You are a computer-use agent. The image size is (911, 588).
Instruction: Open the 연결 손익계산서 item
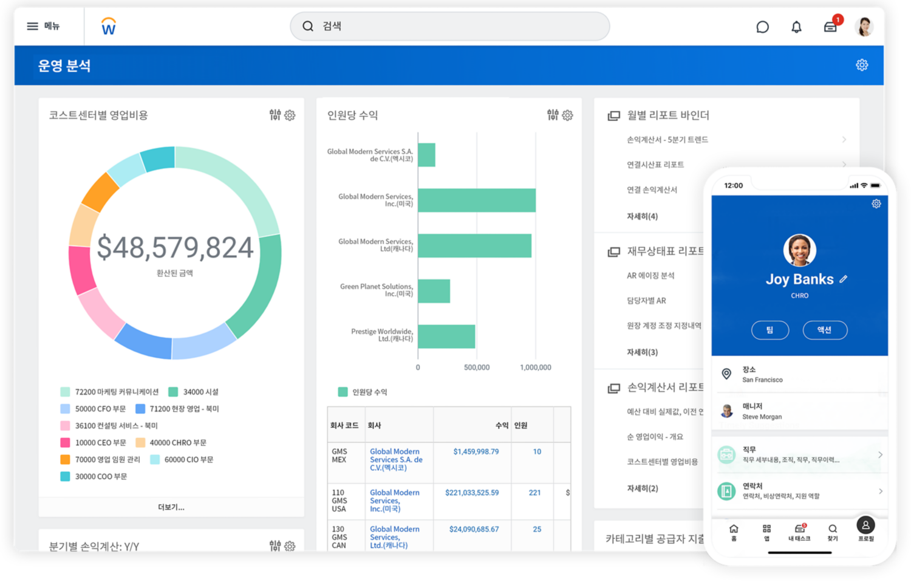[652, 190]
